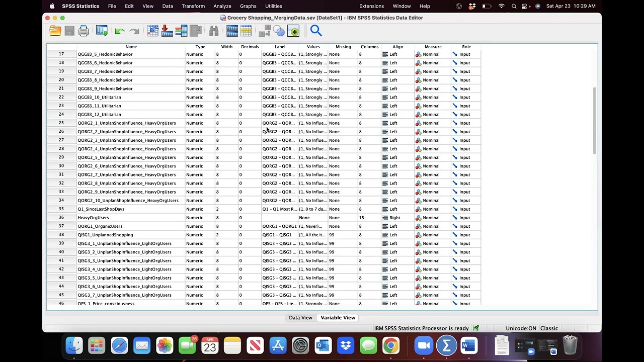Image resolution: width=644 pixels, height=362 pixels.
Task: Save the dataset using the toolbar disk icon
Action: [69, 31]
